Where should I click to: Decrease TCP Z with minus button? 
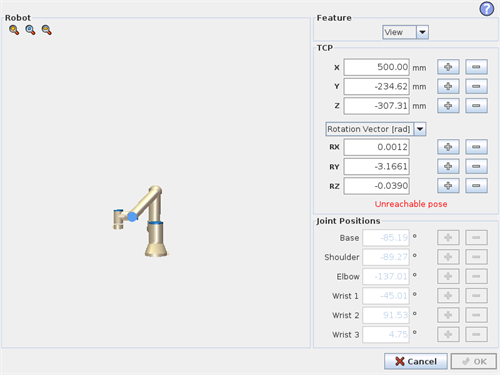(x=476, y=106)
